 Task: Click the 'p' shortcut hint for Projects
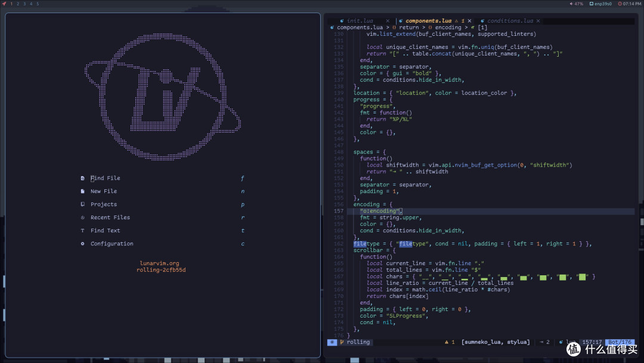pyautogui.click(x=243, y=204)
